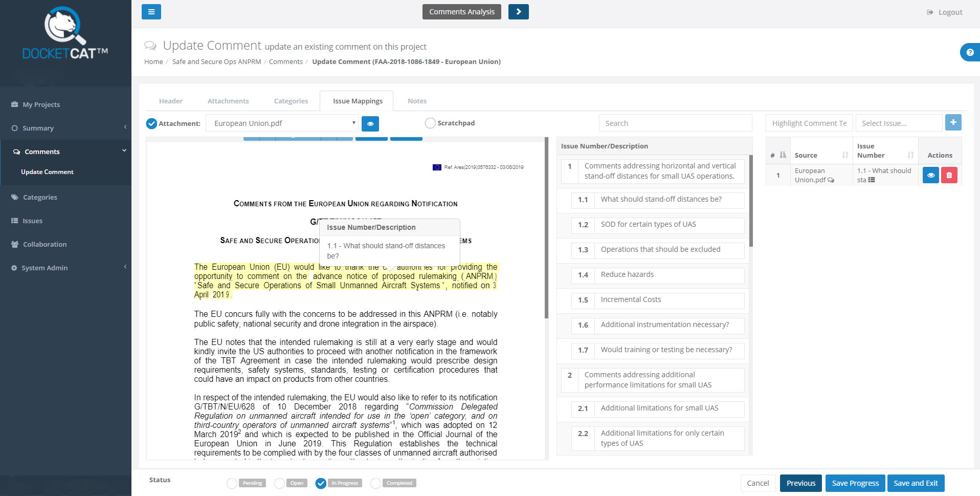Viewport: 980px width, 496px height.
Task: Click the document viewer vertical scrollbar
Action: pos(546,228)
